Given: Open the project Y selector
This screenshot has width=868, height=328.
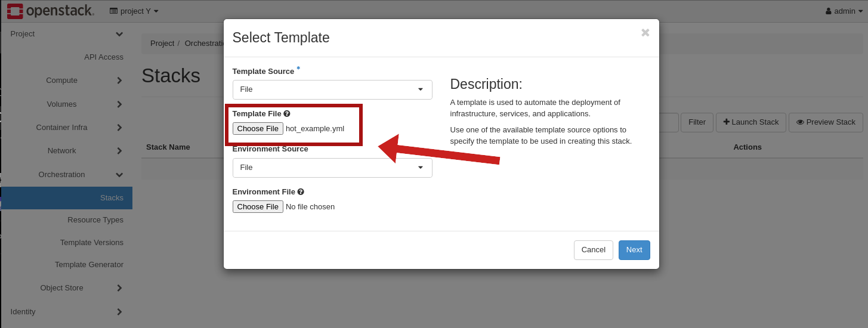Looking at the screenshot, I should 134,11.
